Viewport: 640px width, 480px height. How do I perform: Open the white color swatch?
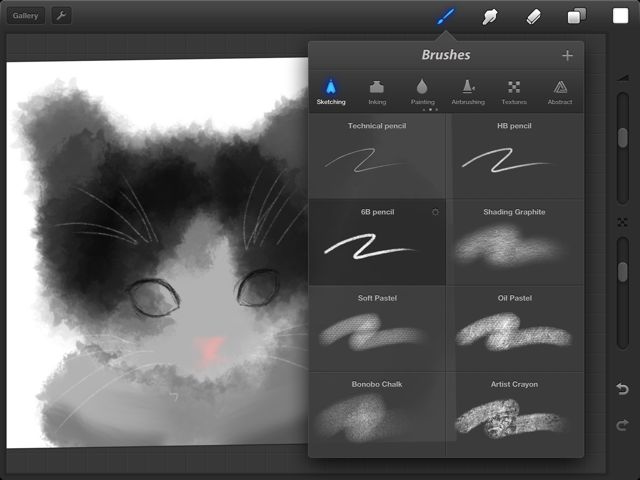[x=620, y=16]
